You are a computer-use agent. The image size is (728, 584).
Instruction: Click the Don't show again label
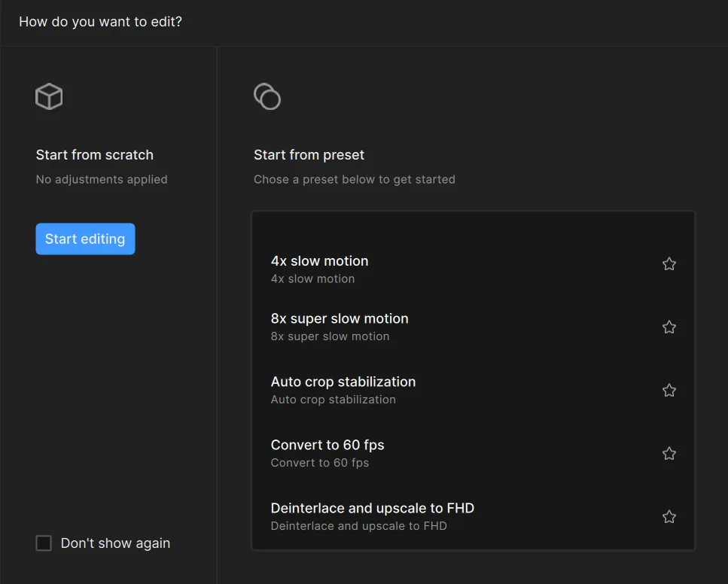pyautogui.click(x=115, y=543)
